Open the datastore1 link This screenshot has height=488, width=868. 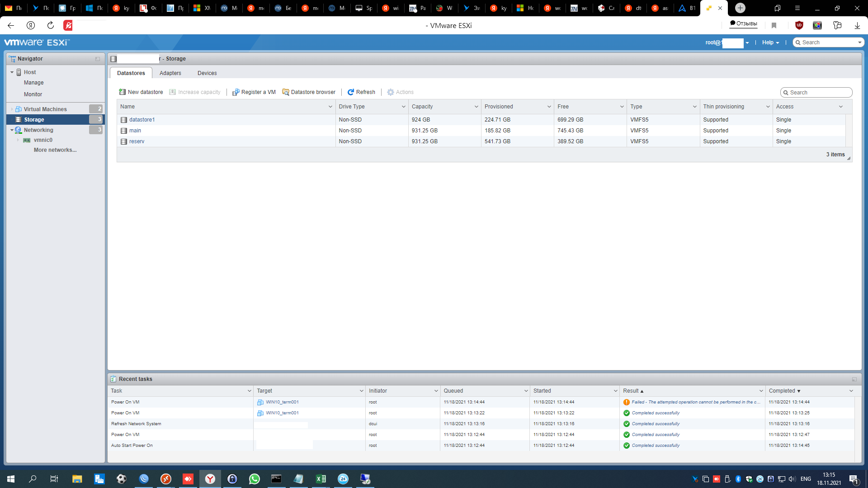click(x=142, y=120)
